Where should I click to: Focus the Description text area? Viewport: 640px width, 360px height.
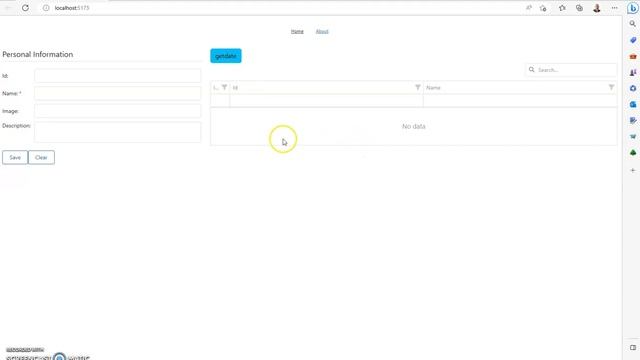pyautogui.click(x=118, y=132)
